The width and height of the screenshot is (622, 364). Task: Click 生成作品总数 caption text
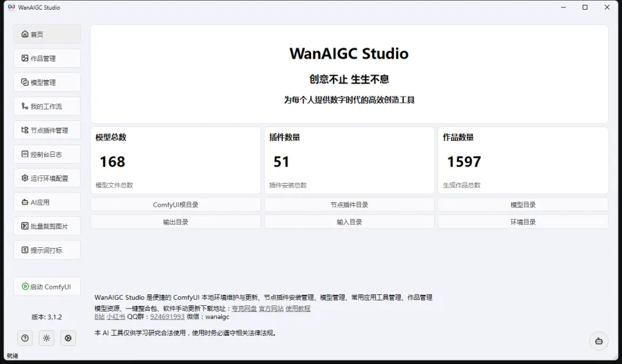point(462,185)
